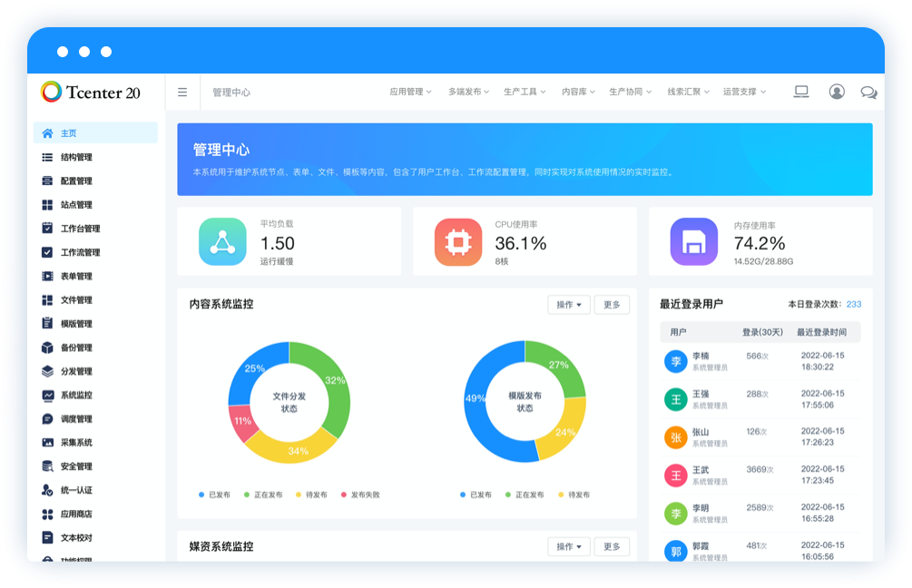Open 工作流管理 in the sidebar
The image size is (912, 588).
coord(80,252)
